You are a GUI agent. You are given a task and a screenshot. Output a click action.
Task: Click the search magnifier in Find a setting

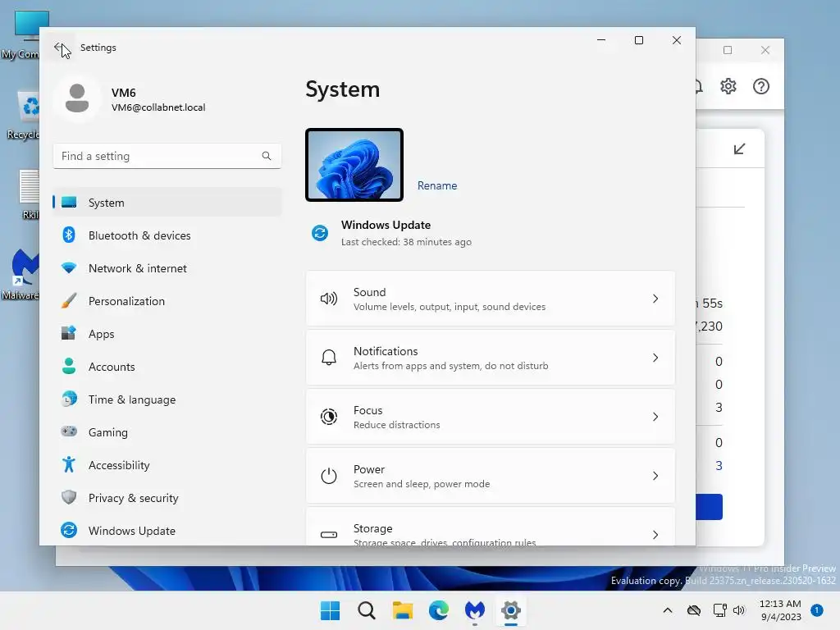click(x=267, y=156)
